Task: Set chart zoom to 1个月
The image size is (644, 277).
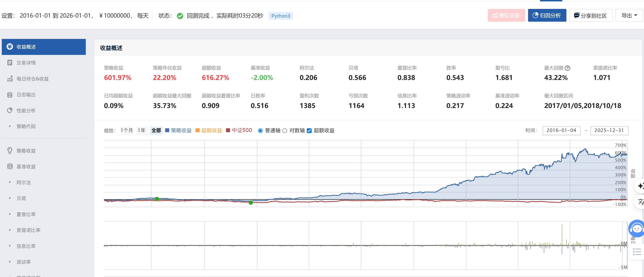Action: click(126, 130)
